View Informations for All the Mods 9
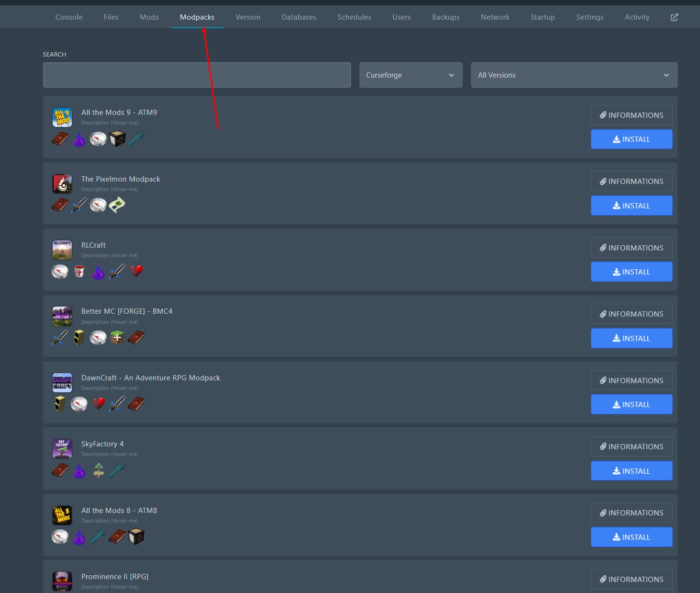 (632, 115)
